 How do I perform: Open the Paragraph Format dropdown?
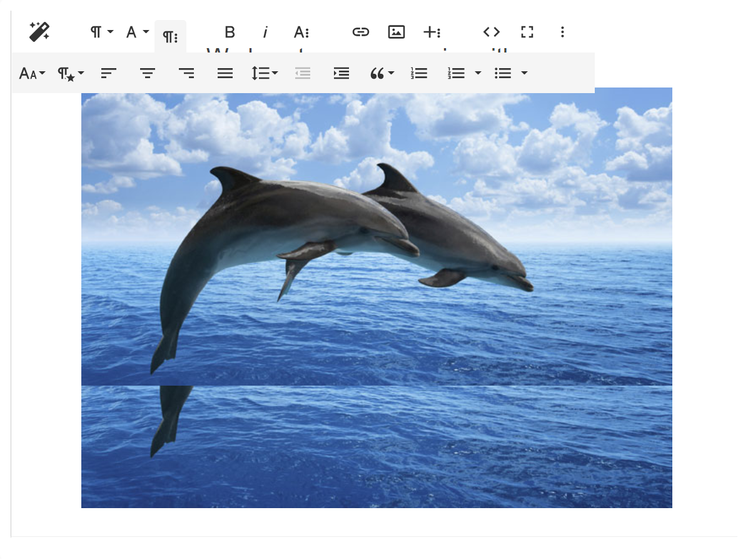(102, 32)
